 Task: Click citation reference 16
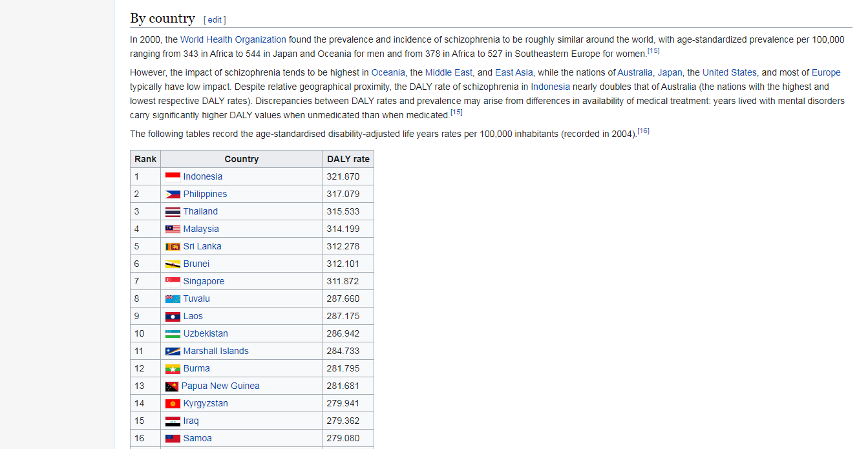click(643, 131)
